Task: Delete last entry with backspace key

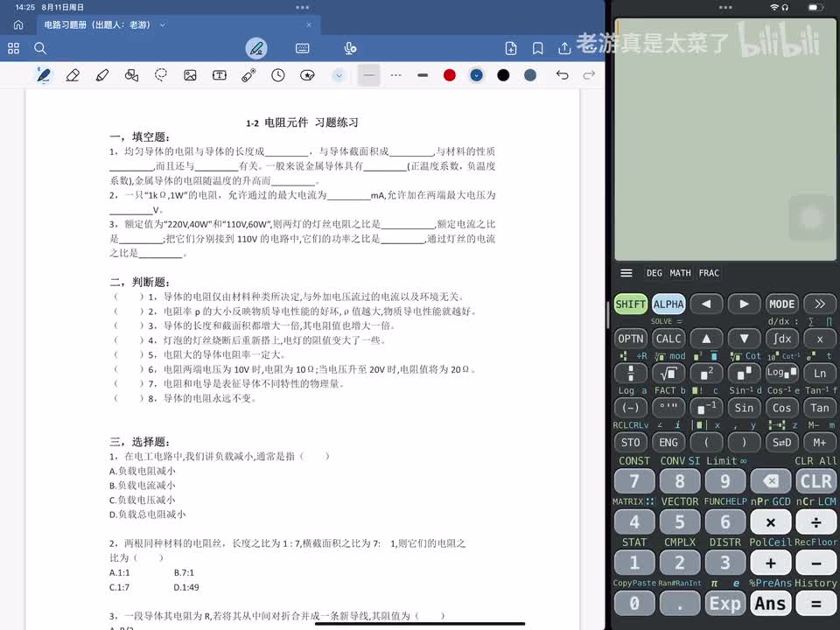Action: 770,481
